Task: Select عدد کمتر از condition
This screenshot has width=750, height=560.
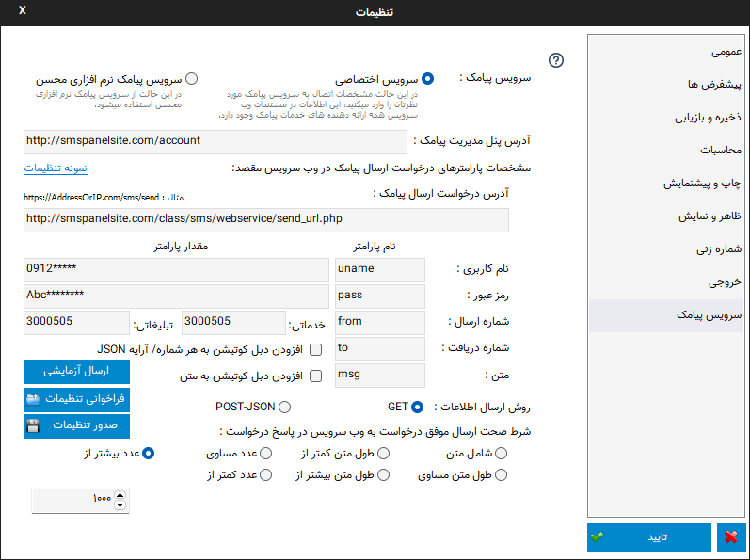Action: [x=266, y=475]
